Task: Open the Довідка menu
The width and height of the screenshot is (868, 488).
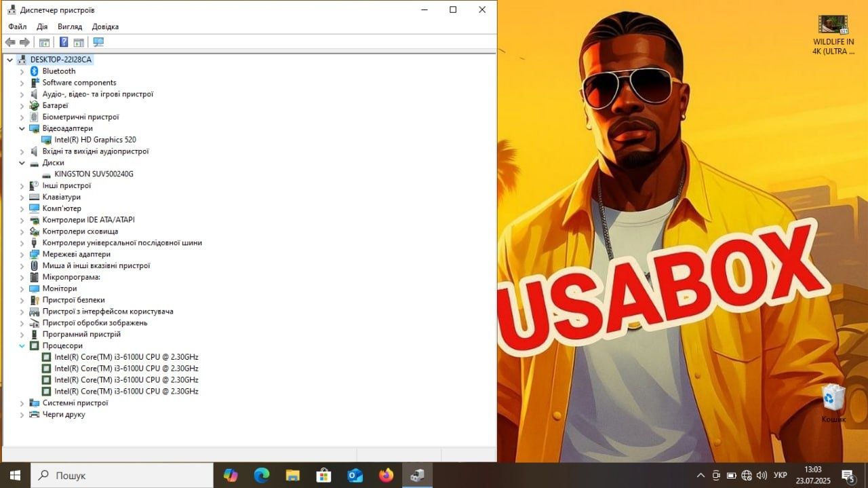Action: [x=105, y=26]
